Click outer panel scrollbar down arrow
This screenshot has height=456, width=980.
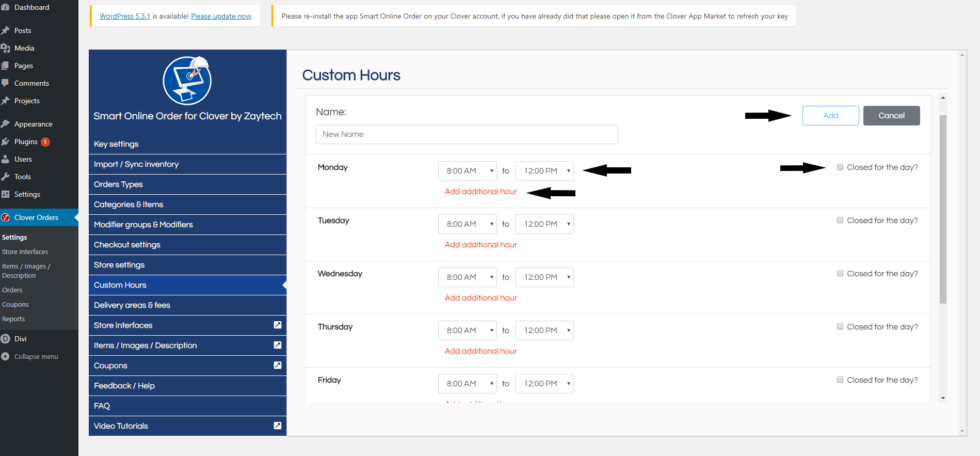click(962, 431)
